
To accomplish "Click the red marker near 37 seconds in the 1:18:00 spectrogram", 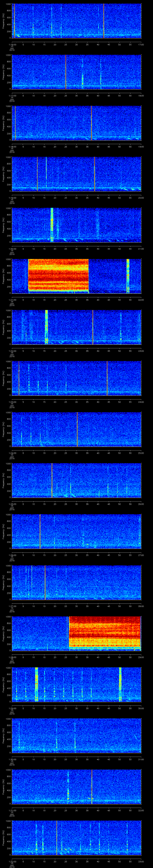I will click(x=91, y=123).
